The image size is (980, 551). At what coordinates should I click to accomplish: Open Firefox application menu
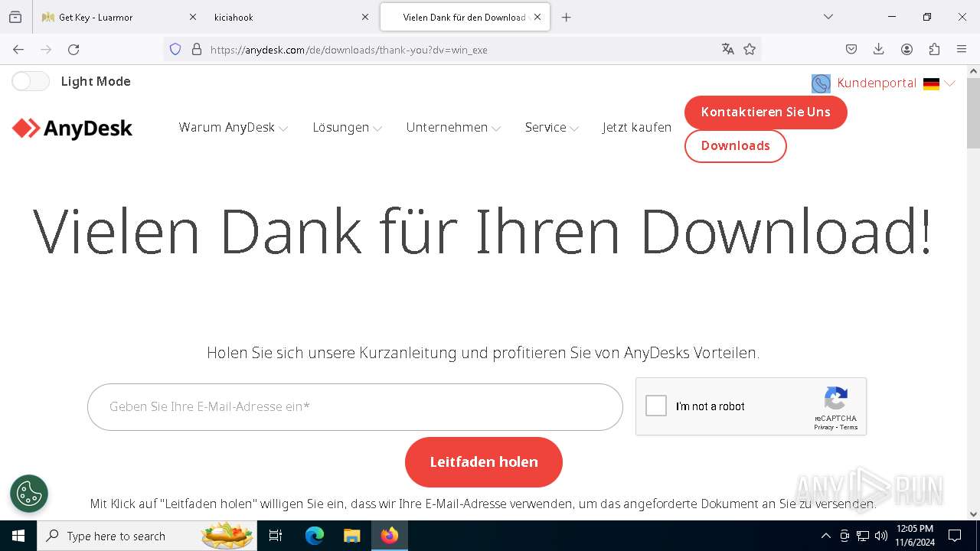pyautogui.click(x=962, y=49)
